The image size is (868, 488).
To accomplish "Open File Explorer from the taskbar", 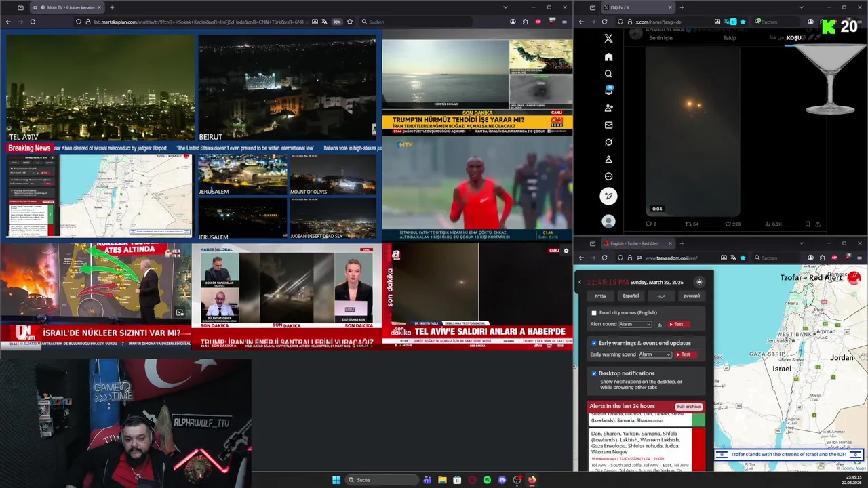I will 442,480.
